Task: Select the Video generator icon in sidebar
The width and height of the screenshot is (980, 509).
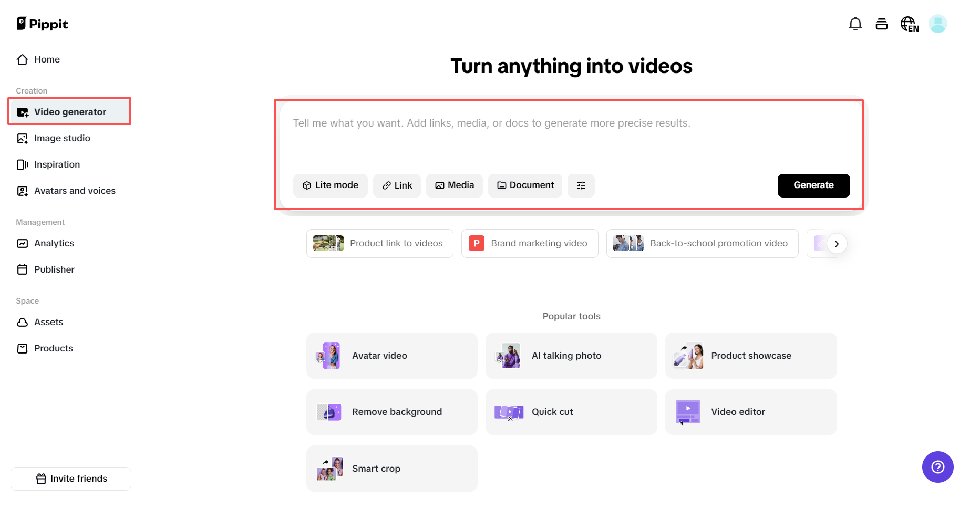Action: pos(22,111)
